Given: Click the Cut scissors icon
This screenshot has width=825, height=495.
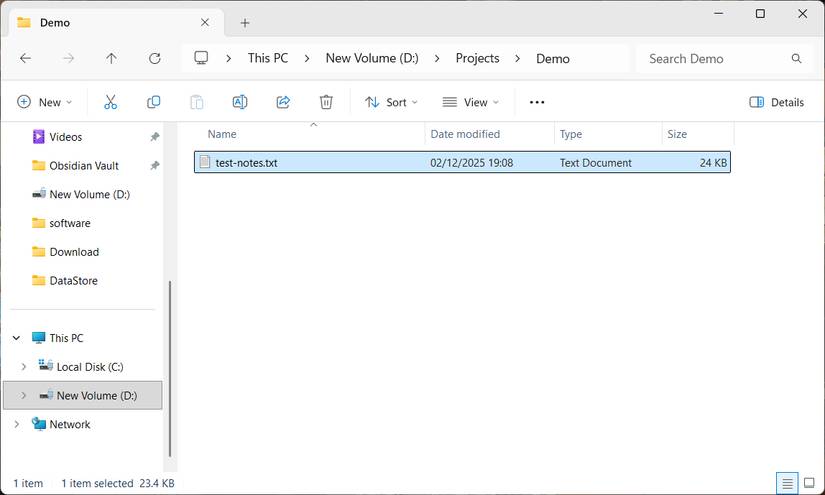Looking at the screenshot, I should coord(110,102).
